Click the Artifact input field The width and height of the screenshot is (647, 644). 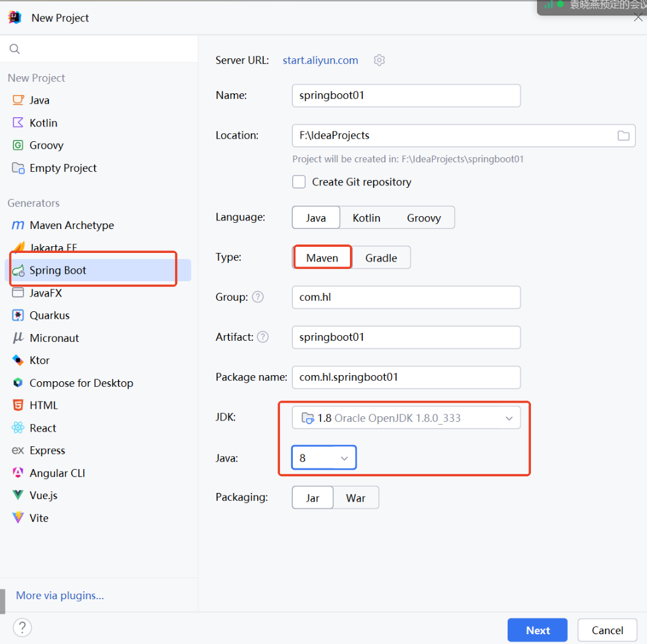click(406, 337)
